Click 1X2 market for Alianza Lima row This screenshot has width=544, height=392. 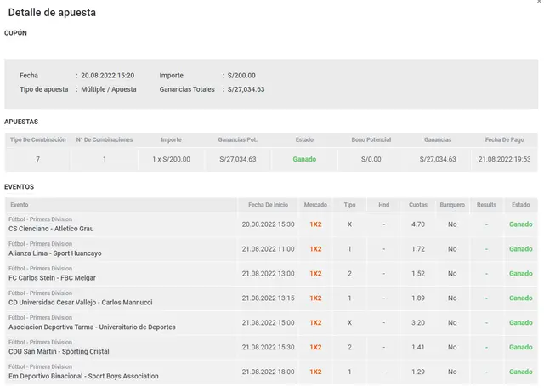[315, 249]
